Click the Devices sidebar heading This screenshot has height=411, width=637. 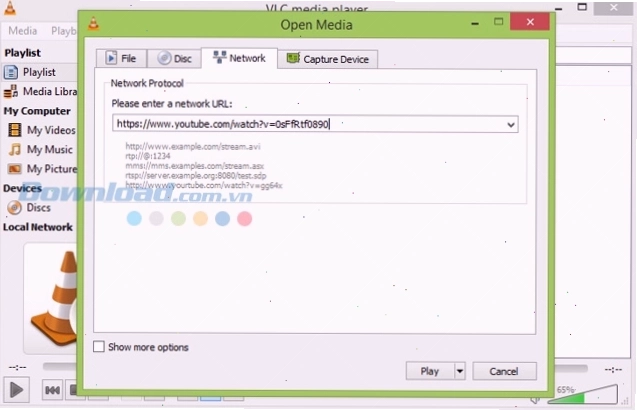tap(22, 188)
